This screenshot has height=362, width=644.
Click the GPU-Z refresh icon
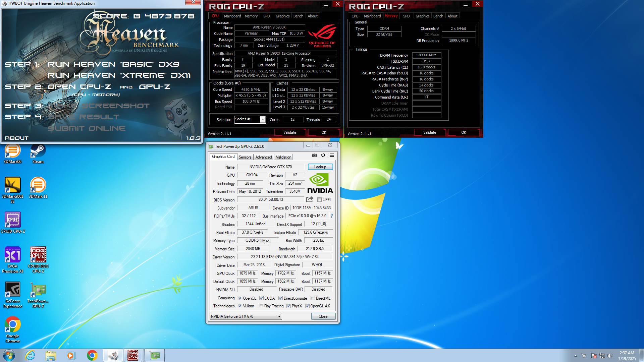pyautogui.click(x=323, y=155)
